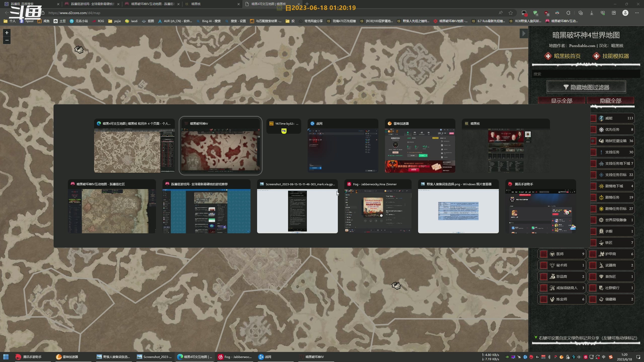Toggle the 支线任务 filter checkbox

click(x=593, y=152)
